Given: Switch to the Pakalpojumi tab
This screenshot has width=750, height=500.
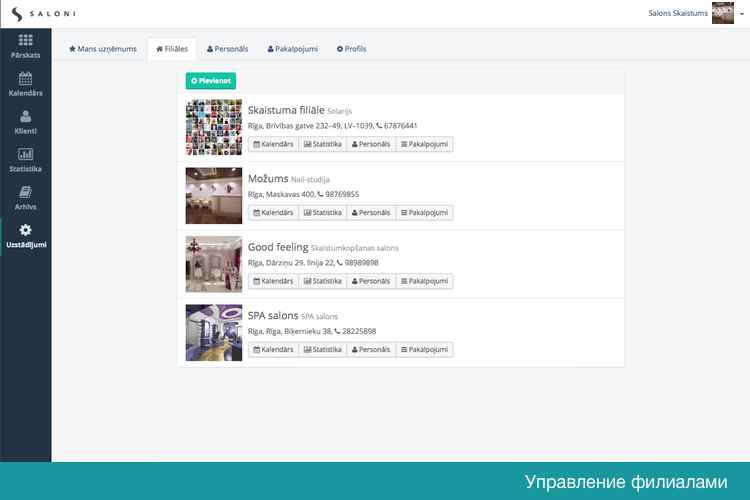Looking at the screenshot, I should click(x=293, y=49).
